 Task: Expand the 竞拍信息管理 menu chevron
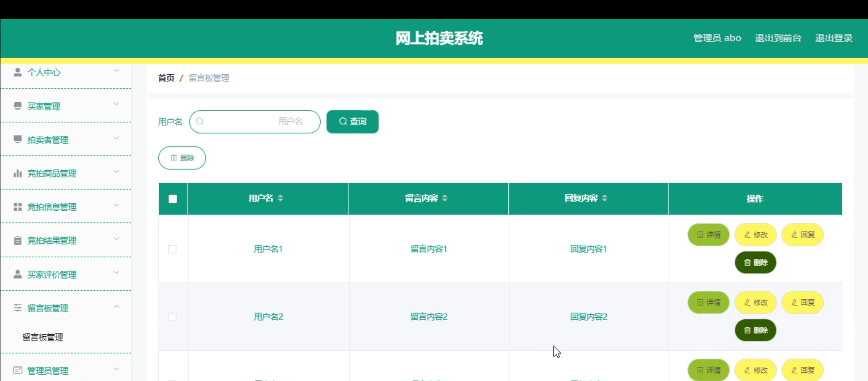116,205
